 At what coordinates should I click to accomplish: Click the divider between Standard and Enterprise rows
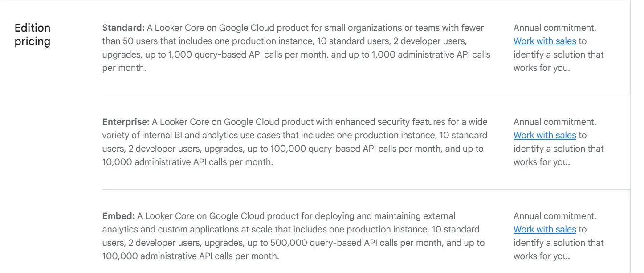coord(366,95)
